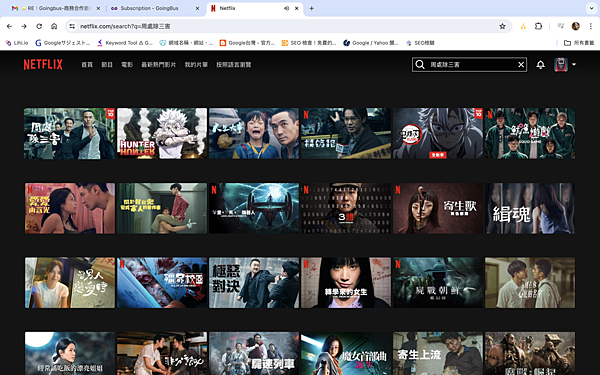The width and height of the screenshot is (600, 375).
Task: Open the SEO檢驗 bookmark
Action: coord(420,43)
